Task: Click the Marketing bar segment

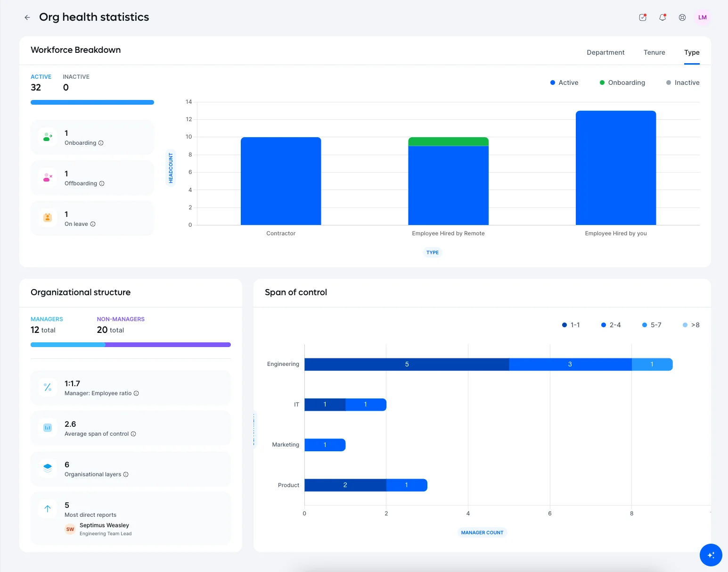Action: click(x=325, y=445)
